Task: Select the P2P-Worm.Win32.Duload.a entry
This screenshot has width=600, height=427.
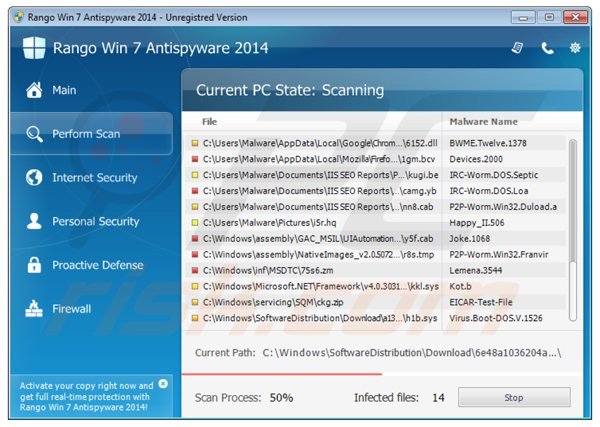Action: point(503,207)
